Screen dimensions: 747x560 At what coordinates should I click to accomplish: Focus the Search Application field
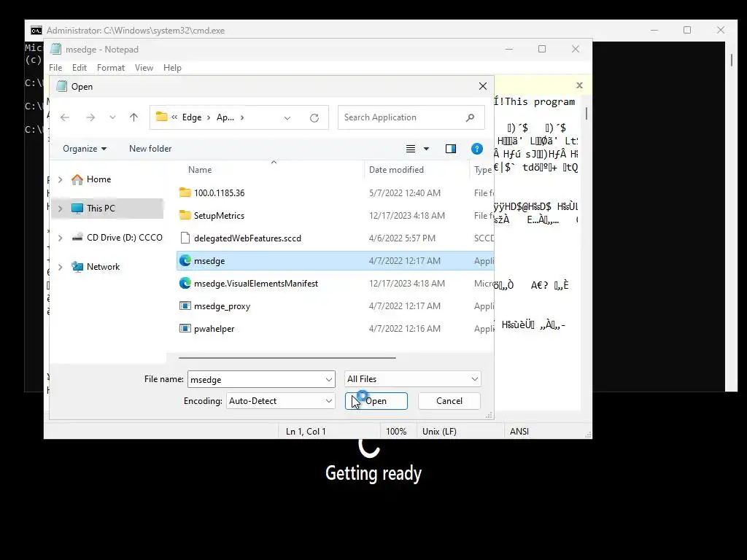click(411, 117)
